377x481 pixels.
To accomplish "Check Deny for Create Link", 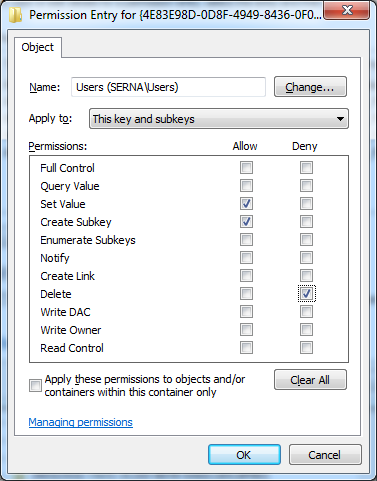I will (x=306, y=276).
